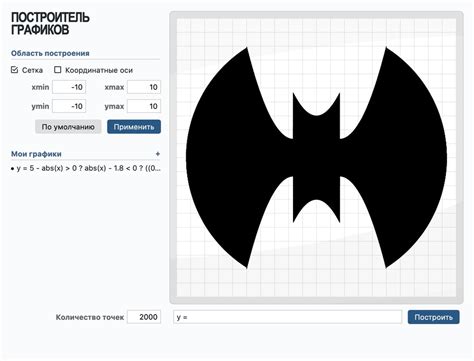The image size is (474, 361).
Task: Click the y = formula input field
Action: [x=288, y=317]
